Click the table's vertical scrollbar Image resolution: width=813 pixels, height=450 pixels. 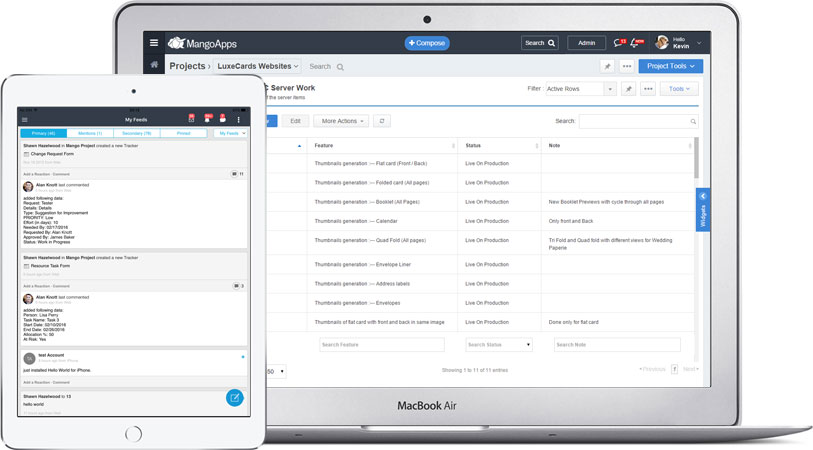pyautogui.click(x=696, y=158)
